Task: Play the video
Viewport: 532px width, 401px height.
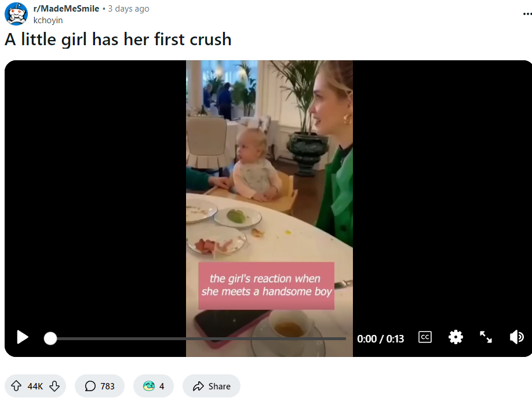Action: tap(23, 337)
